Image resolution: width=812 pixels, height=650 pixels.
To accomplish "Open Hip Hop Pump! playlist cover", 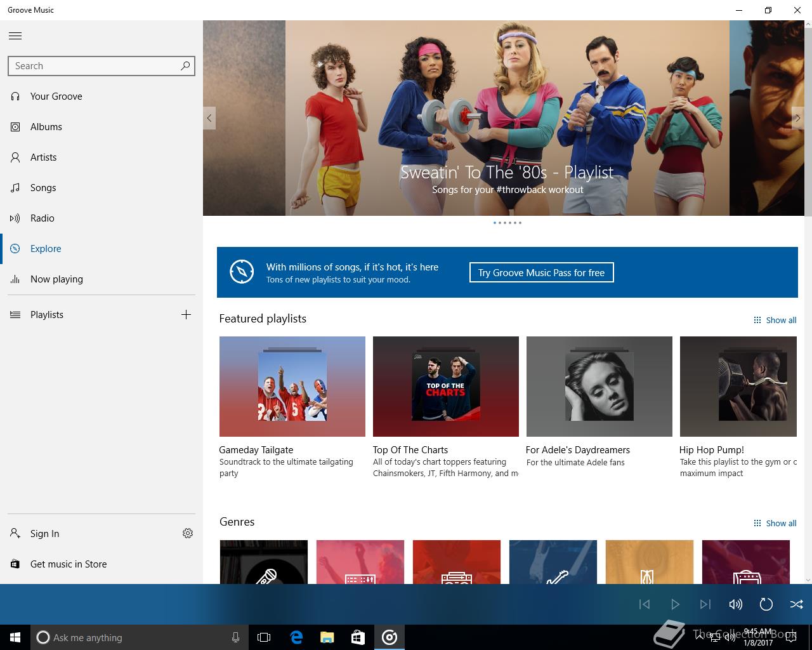I will click(738, 387).
